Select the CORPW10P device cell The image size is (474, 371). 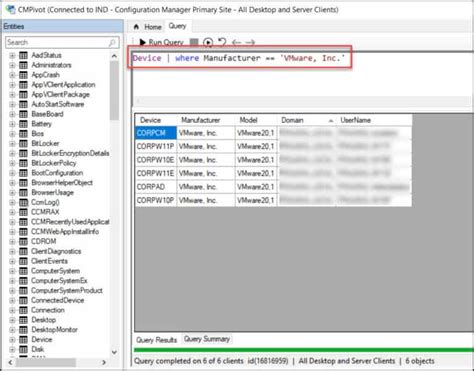(x=156, y=200)
